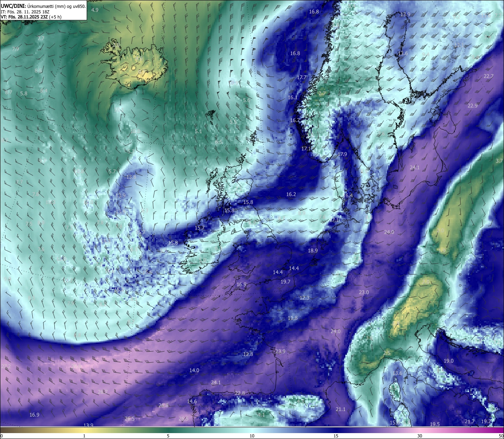Click the '17.9' map value
504x439 pixels.
point(342,154)
